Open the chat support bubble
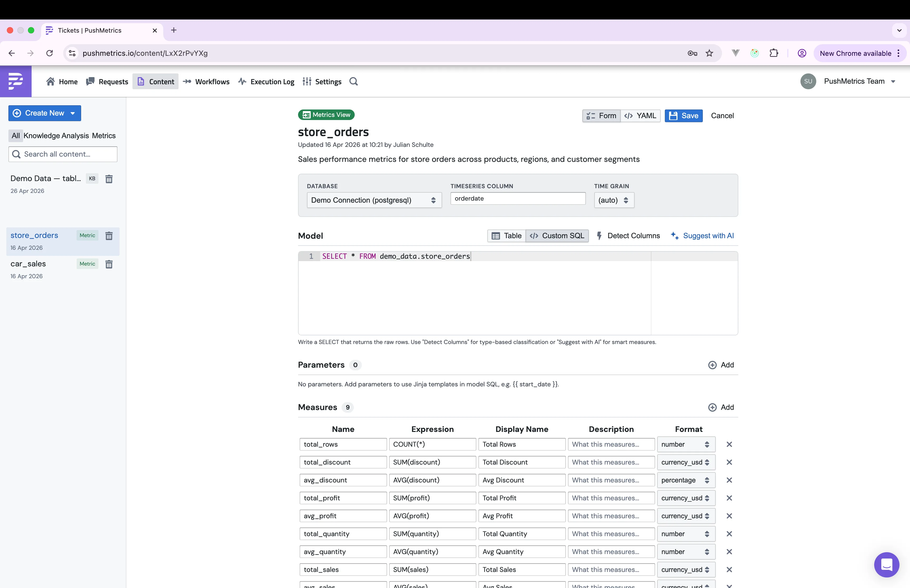This screenshot has height=588, width=910. coord(886,565)
